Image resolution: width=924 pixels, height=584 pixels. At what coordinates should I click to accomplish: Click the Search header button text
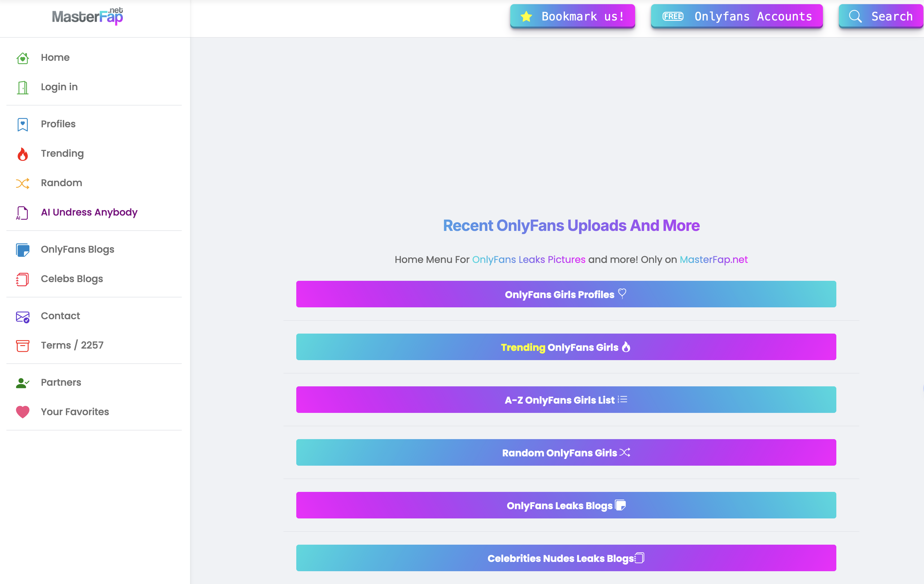click(x=892, y=16)
